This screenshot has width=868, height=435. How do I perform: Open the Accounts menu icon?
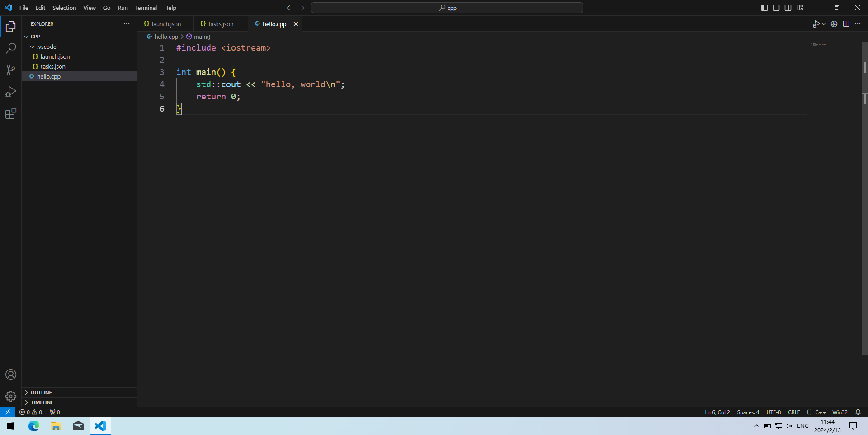point(11,374)
